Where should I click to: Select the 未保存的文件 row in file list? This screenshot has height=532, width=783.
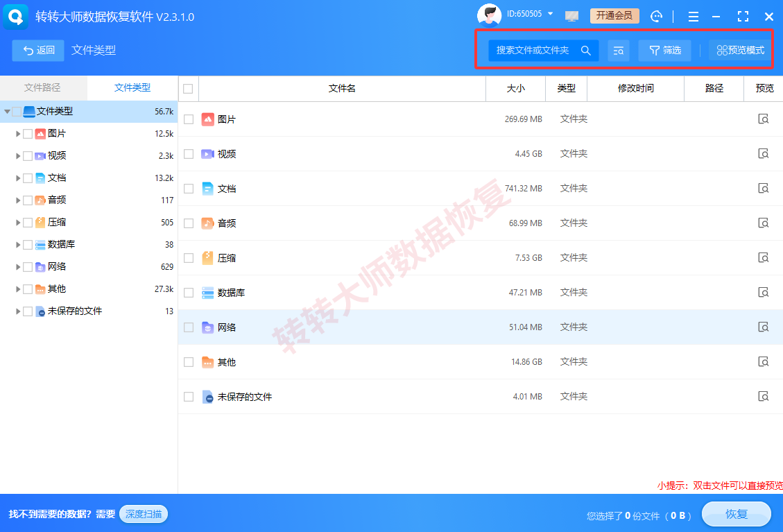pos(481,397)
